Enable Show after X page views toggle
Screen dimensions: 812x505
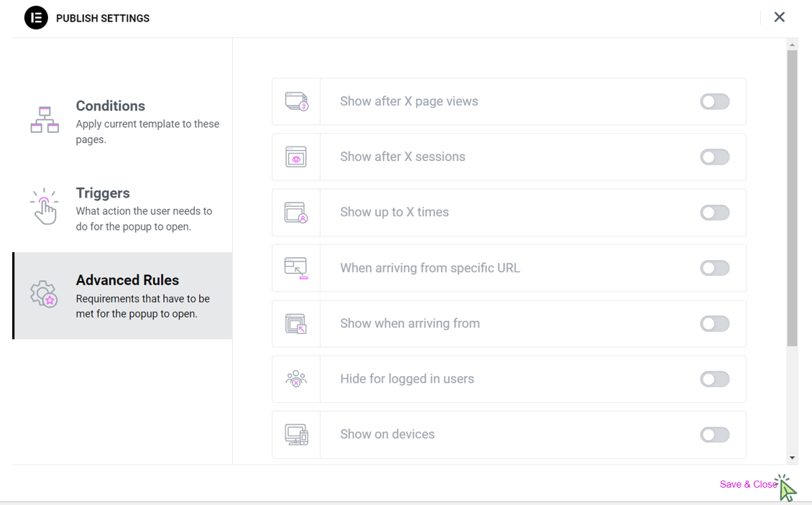click(x=715, y=101)
